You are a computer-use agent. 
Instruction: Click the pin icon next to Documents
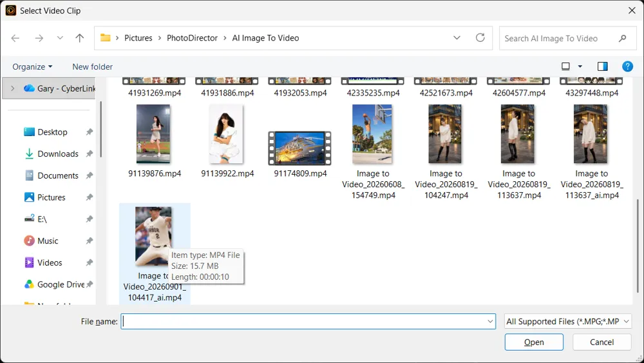(x=89, y=175)
